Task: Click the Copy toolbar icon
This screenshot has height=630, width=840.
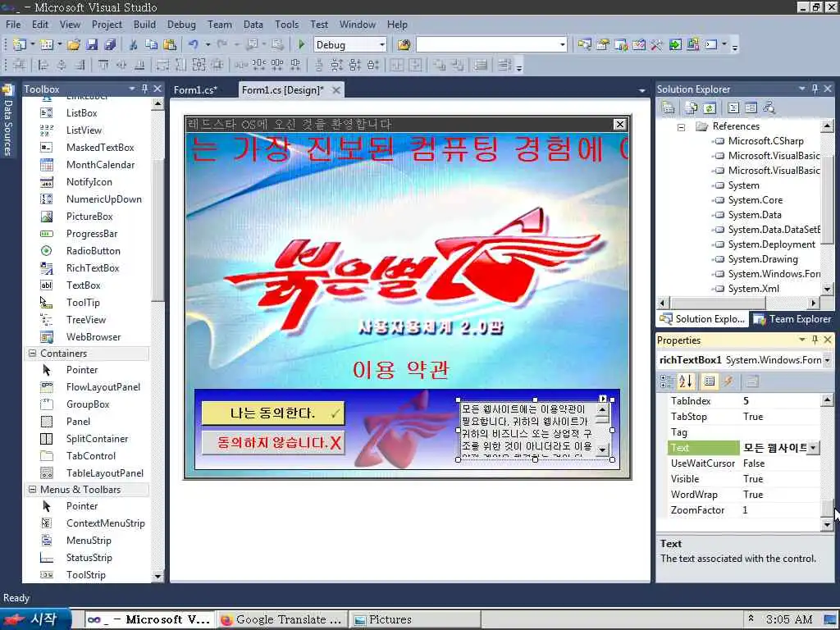Action: tap(152, 44)
